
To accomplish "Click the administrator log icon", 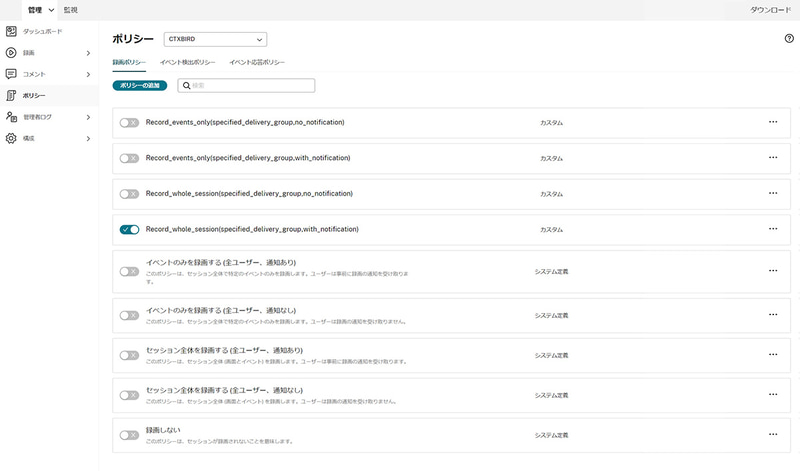I will coord(11,117).
